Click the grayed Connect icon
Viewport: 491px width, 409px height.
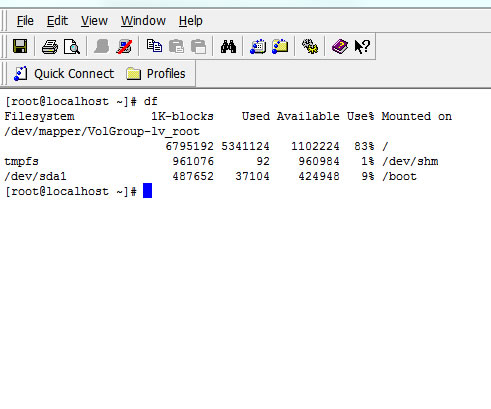(x=102, y=46)
